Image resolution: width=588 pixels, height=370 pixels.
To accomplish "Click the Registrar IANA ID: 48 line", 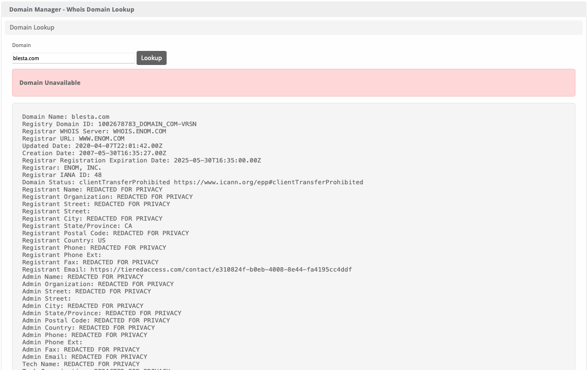I will pos(62,175).
